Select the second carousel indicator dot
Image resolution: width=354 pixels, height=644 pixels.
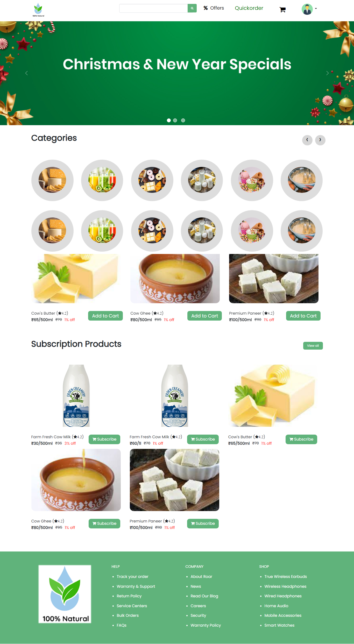click(x=175, y=120)
